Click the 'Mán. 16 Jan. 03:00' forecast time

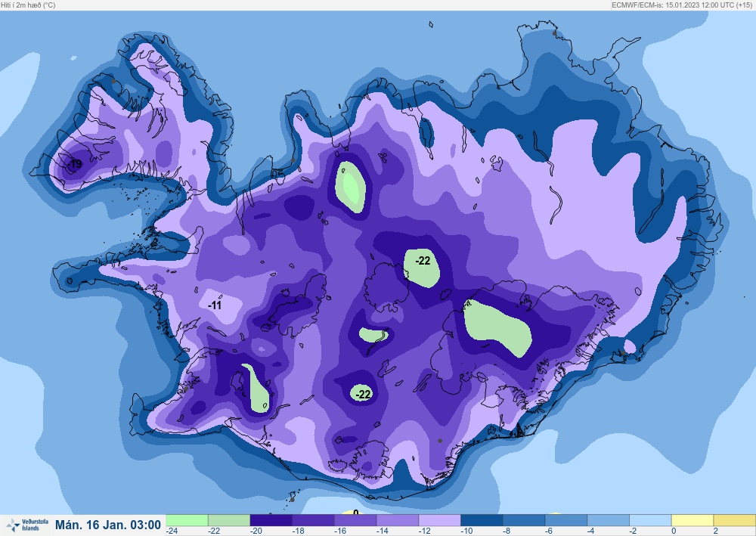point(108,525)
